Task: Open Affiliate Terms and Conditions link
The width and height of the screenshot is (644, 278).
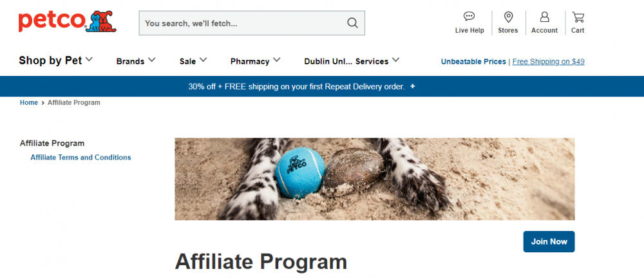Action: point(80,157)
